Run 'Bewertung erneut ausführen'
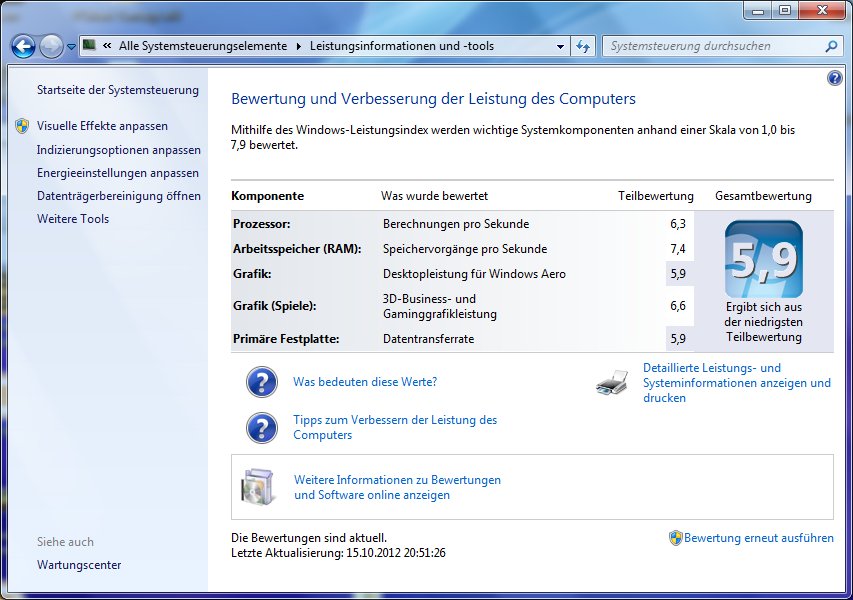853x600 pixels. [758, 538]
